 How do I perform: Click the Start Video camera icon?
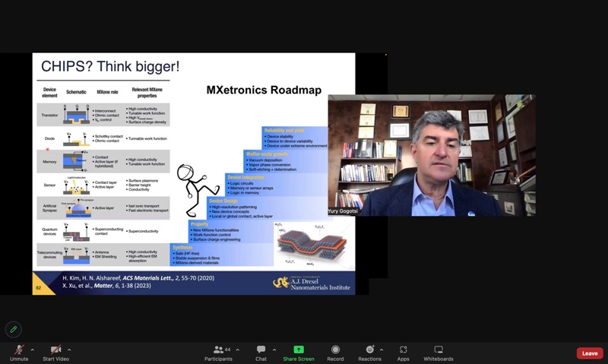coord(55,350)
